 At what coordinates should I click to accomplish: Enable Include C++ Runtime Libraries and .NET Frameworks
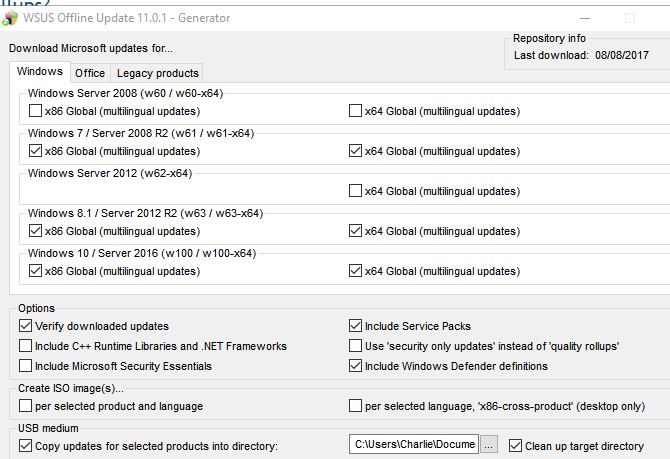click(26, 346)
